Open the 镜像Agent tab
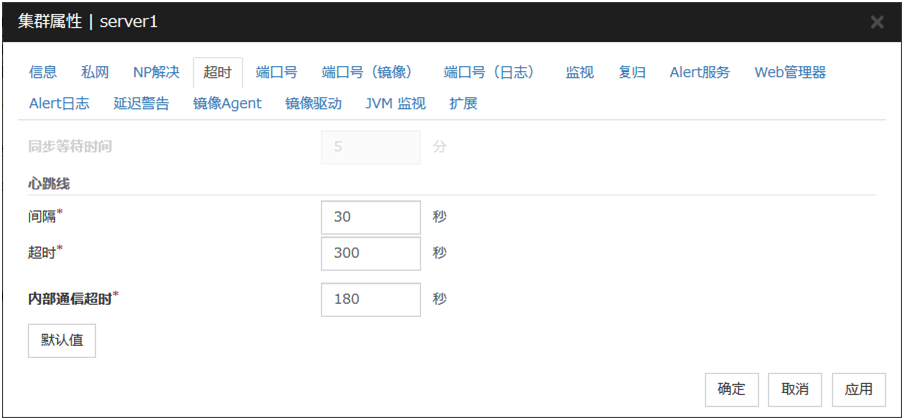The width and height of the screenshot is (904, 420). (x=227, y=103)
